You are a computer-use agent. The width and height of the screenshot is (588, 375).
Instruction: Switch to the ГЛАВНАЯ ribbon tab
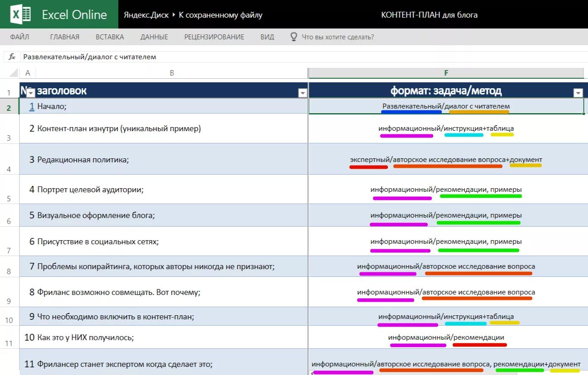click(x=65, y=37)
